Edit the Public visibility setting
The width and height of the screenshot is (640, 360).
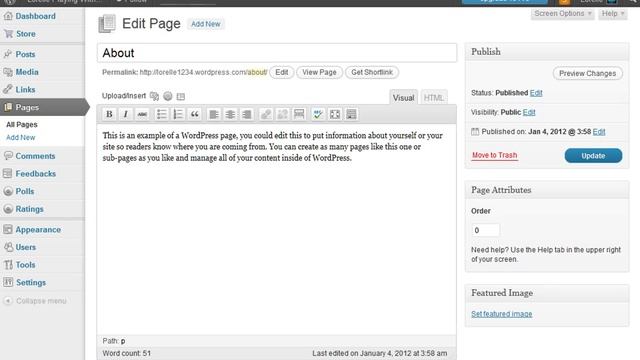point(529,112)
